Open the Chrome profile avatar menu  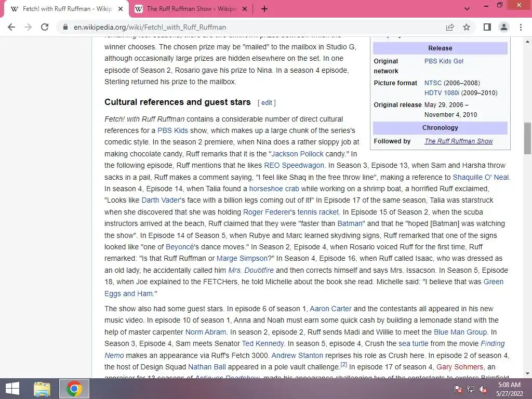[x=504, y=27]
